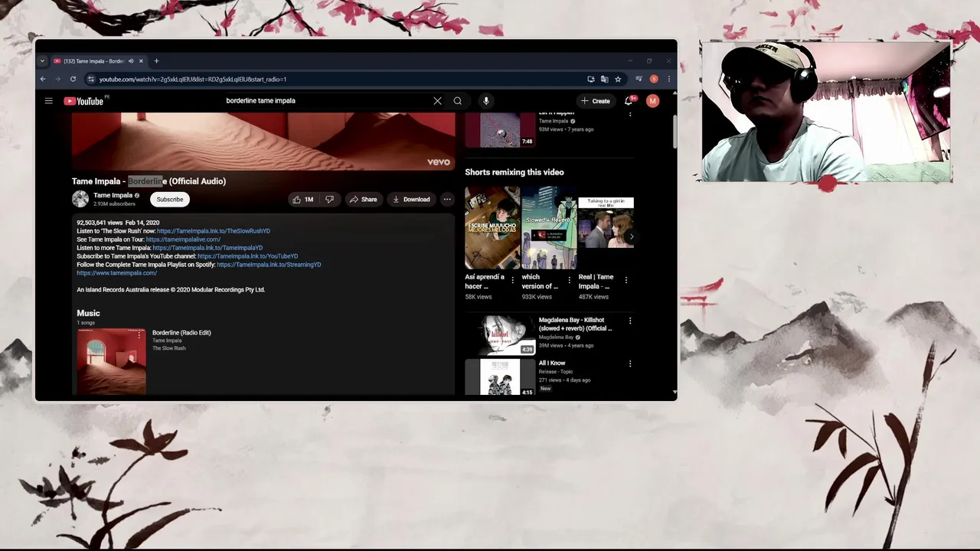Viewport: 980px width, 551px height.
Task: Open www.tameimpala.com link
Action: click(x=116, y=273)
